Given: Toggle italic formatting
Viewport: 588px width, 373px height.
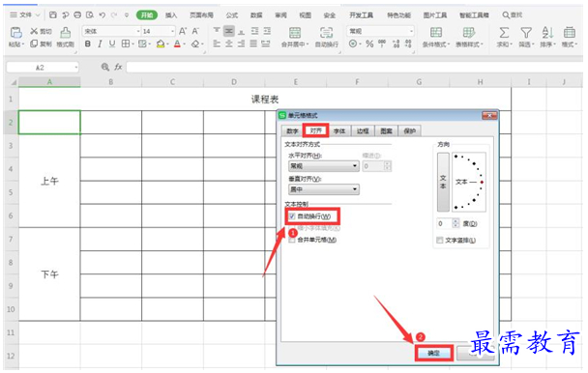Looking at the screenshot, I should (100, 44).
